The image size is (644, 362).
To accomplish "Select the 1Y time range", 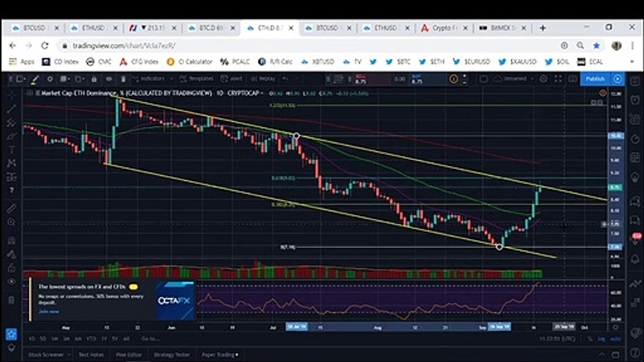I will tap(103, 339).
